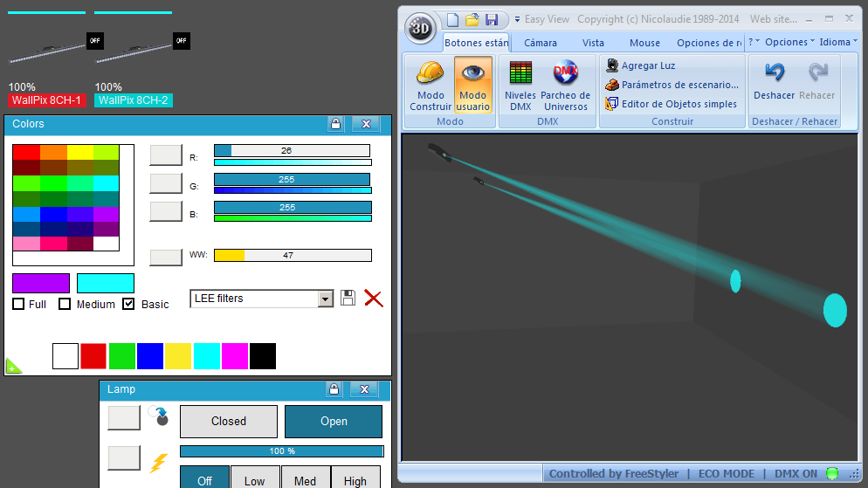The height and width of the screenshot is (488, 868).
Task: Save scene using floppy disk icon
Action: coord(492,20)
